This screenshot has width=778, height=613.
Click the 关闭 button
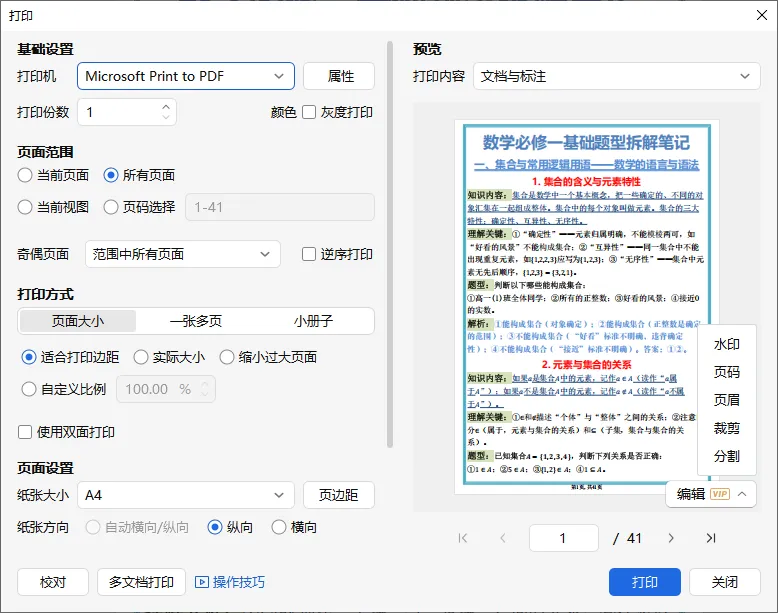click(x=724, y=582)
